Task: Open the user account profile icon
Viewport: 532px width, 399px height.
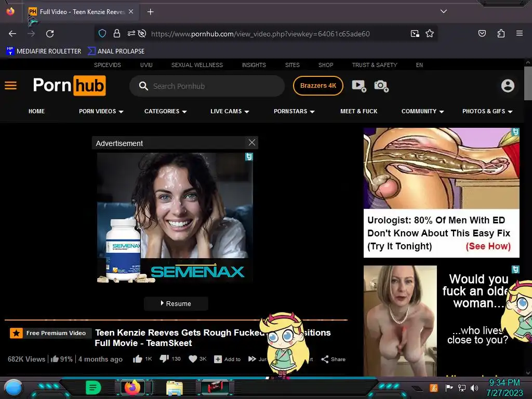Action: click(x=508, y=86)
